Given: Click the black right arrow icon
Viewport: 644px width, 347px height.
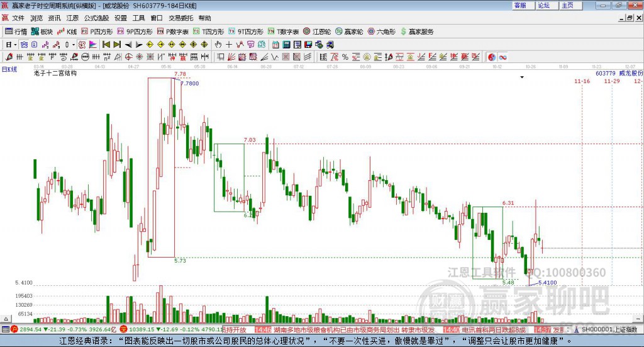Looking at the screenshot, I should tap(139, 45).
